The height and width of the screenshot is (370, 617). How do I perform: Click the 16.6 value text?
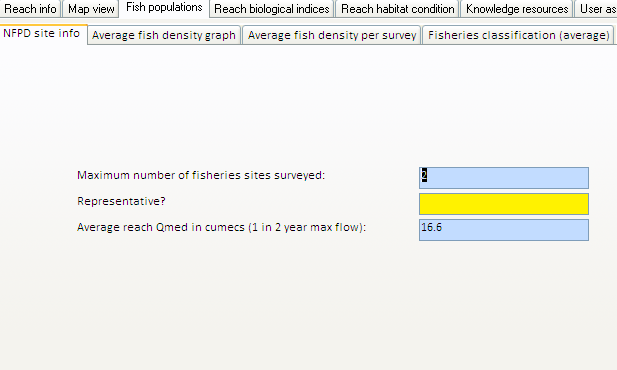432,227
